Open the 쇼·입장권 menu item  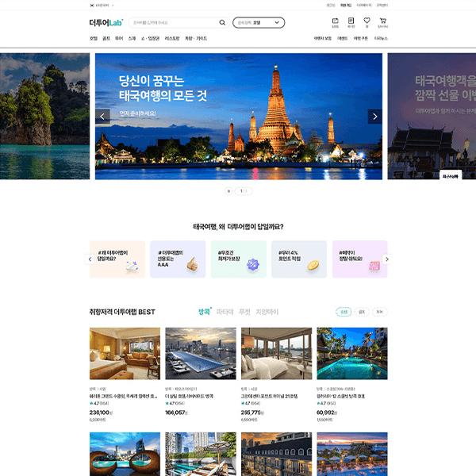pos(150,38)
